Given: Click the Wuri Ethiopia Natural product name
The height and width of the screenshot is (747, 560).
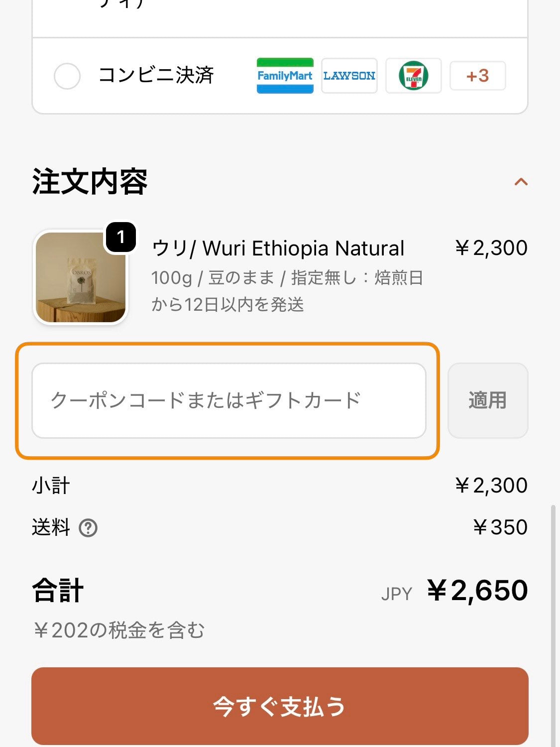Looking at the screenshot, I should coord(278,248).
